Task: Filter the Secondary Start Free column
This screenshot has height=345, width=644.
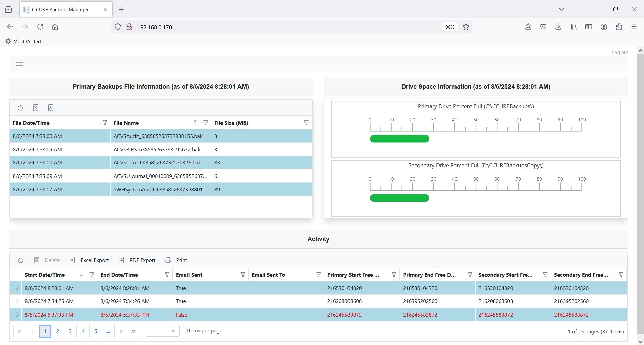Action: pyautogui.click(x=545, y=275)
